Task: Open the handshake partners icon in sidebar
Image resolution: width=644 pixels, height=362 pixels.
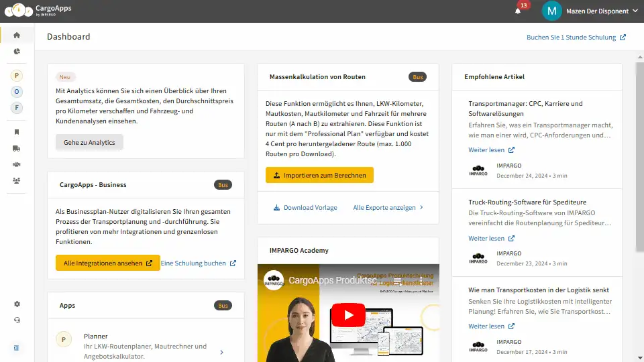Action: pos(16,164)
